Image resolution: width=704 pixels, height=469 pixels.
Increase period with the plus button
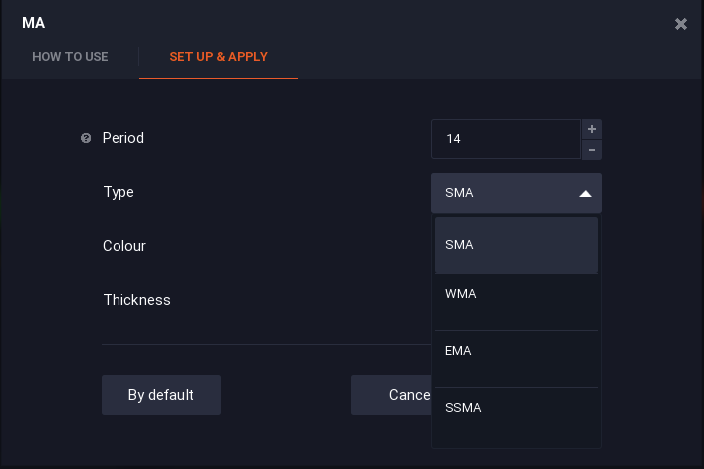pyautogui.click(x=592, y=129)
